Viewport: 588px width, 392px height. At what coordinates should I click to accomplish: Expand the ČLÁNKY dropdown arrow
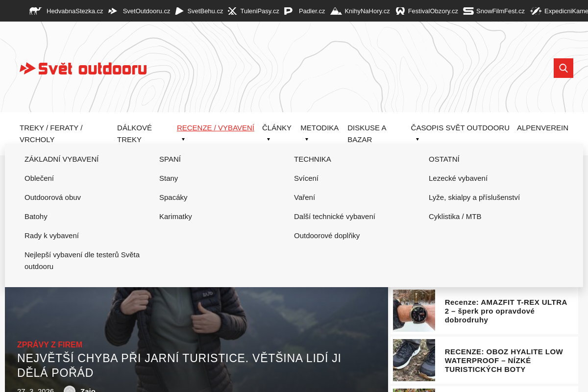(268, 139)
